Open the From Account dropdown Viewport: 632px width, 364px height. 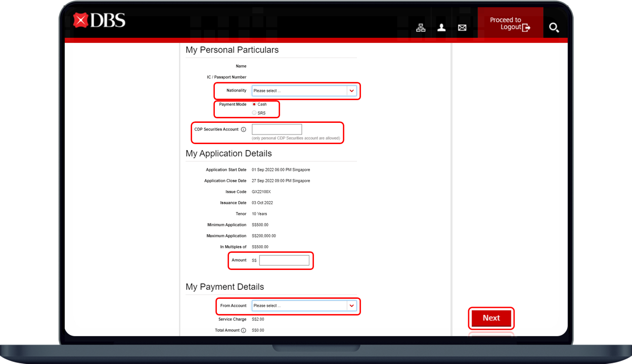(x=299, y=306)
